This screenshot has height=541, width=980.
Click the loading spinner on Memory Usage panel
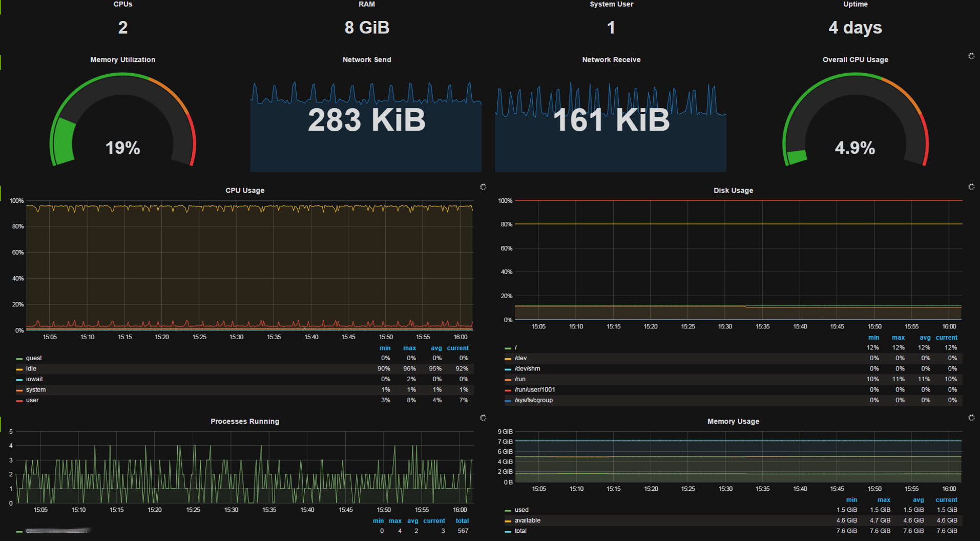[x=971, y=418]
